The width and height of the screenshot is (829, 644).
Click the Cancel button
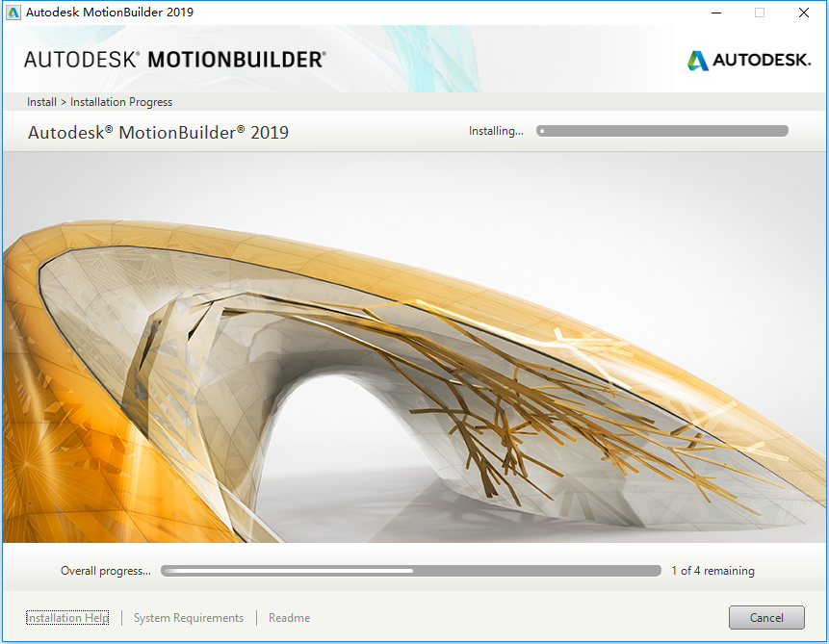click(766, 618)
